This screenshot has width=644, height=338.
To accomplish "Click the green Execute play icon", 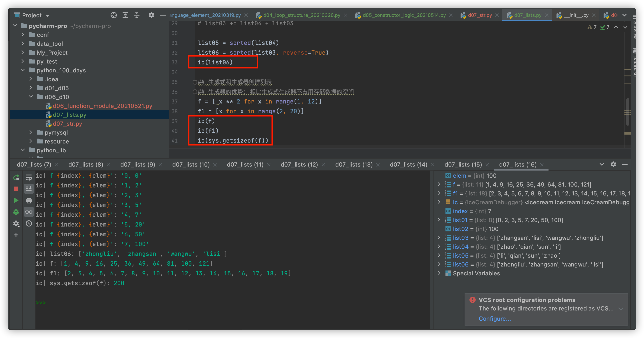I will [16, 201].
